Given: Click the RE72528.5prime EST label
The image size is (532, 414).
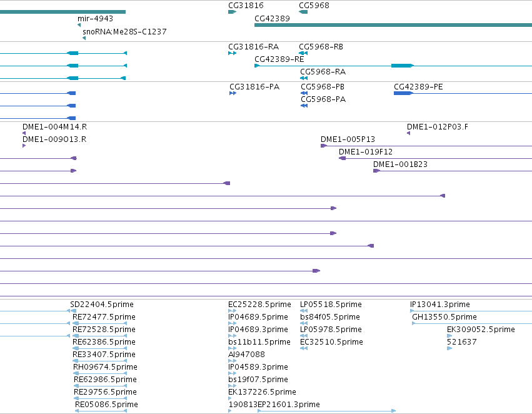Looking at the screenshot, I should tap(104, 330).
